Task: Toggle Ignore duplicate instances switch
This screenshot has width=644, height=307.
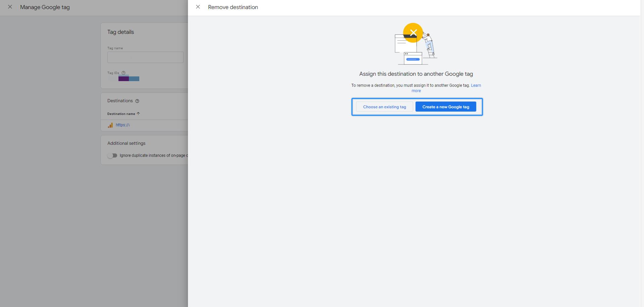Action: tap(112, 156)
